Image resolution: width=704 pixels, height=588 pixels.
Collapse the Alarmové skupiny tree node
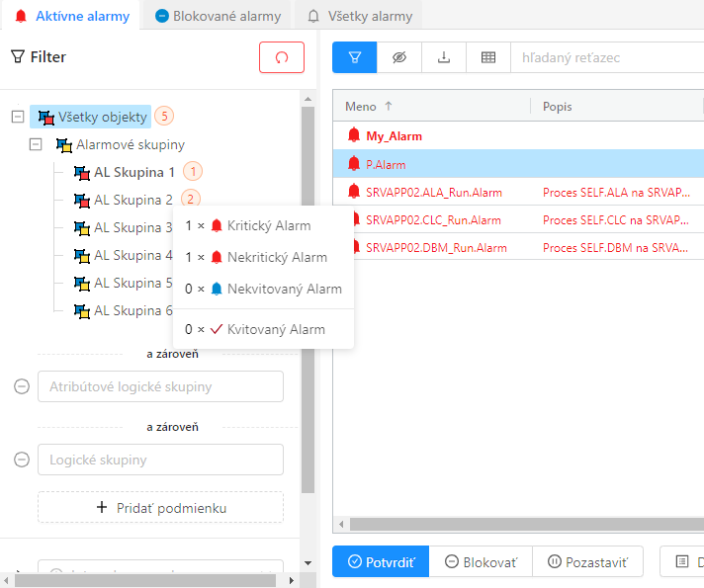[x=36, y=144]
